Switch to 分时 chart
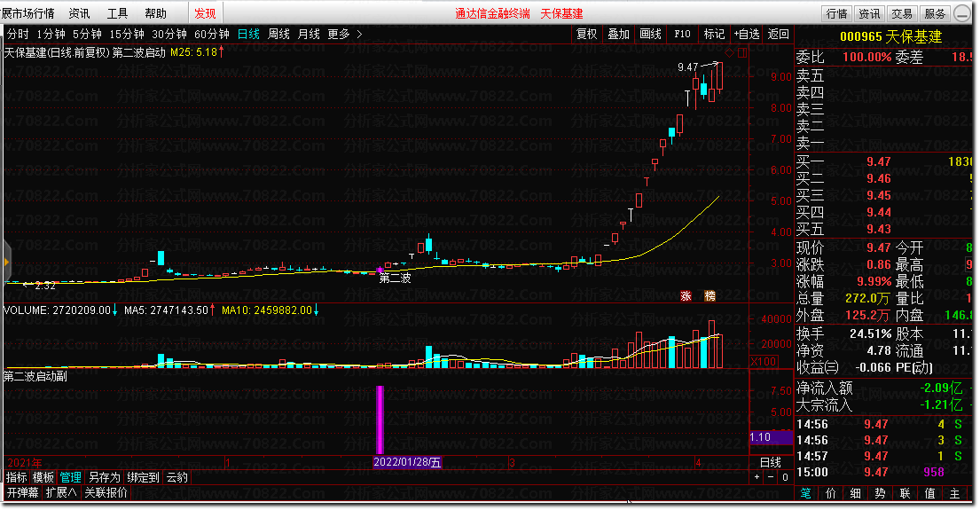This screenshot has height=510, width=980. coord(18,34)
